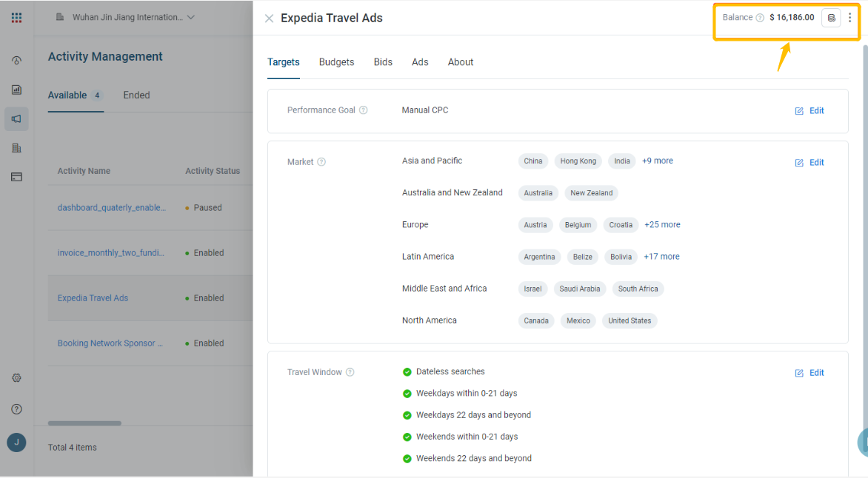Open the building property icon in sidebar
Screen dimensions: 868x478
pyautogui.click(x=16, y=148)
